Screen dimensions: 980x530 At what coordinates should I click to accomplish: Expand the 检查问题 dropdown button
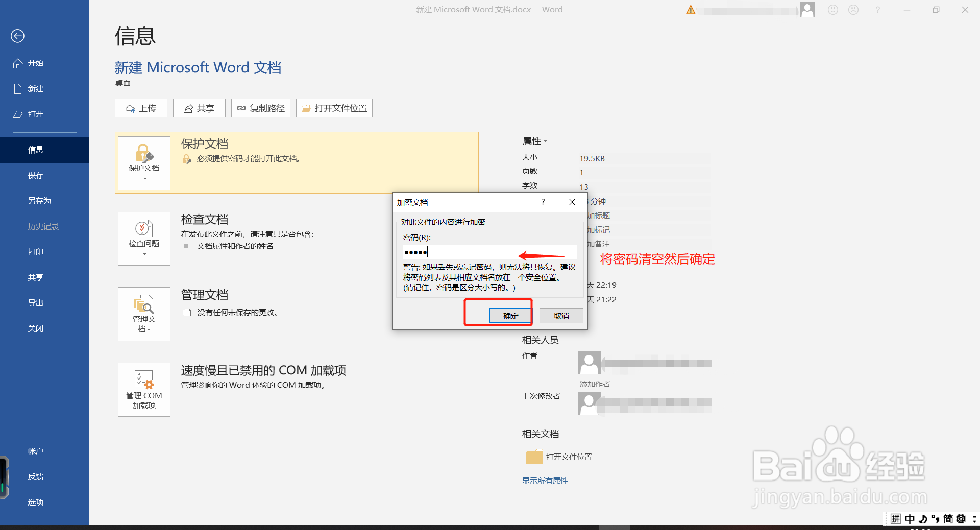tap(144, 239)
